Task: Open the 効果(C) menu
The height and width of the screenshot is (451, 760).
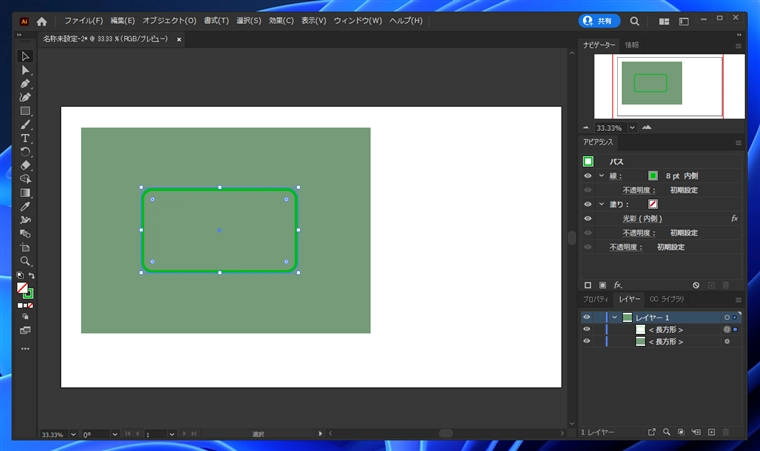Action: (x=281, y=21)
